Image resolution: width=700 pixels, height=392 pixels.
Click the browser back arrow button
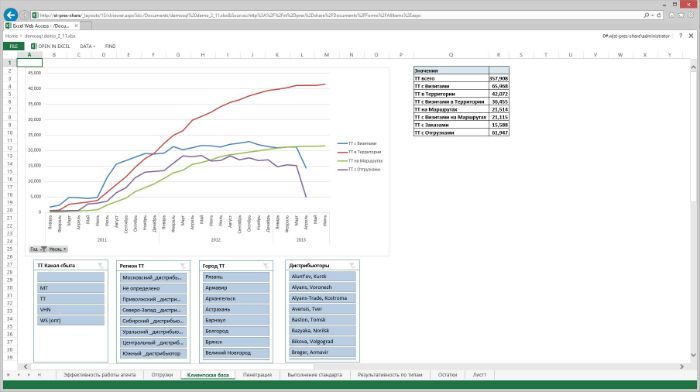coord(11,15)
